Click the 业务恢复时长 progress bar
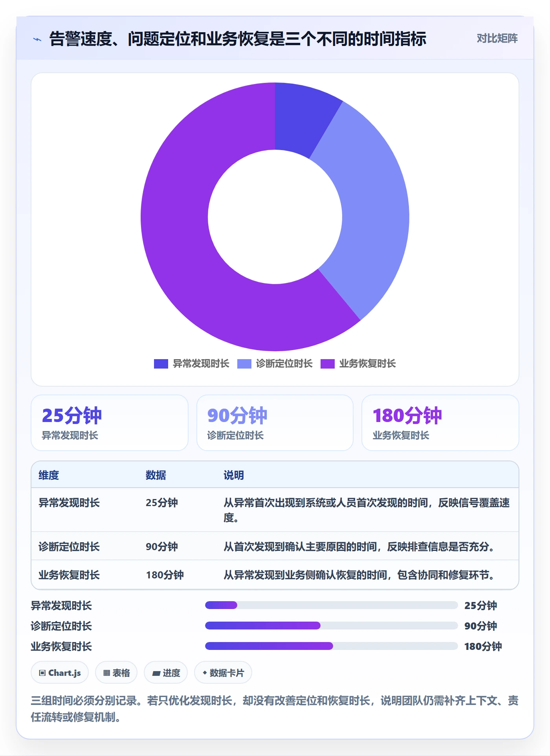Viewport: 550px width, 756px height. pos(331,646)
